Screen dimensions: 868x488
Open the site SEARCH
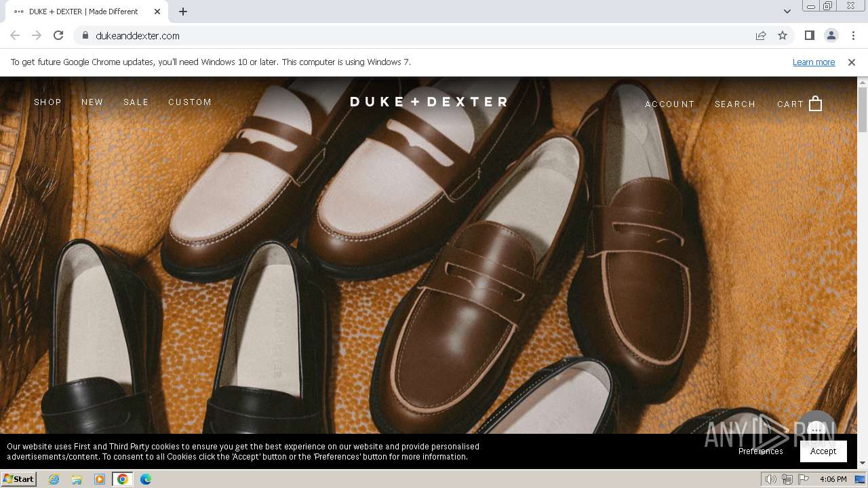click(735, 104)
